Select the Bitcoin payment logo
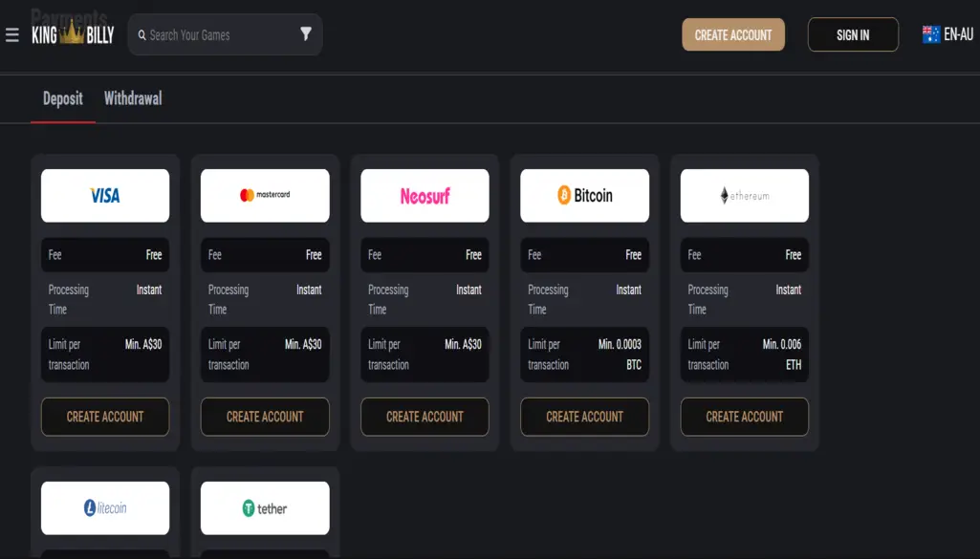The image size is (980, 559). click(x=584, y=196)
